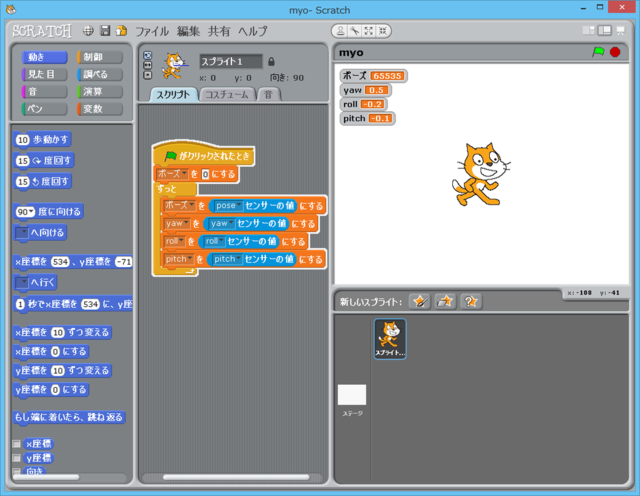Click the ずっと forever loop block
The height and width of the screenshot is (496, 640).
click(175, 189)
